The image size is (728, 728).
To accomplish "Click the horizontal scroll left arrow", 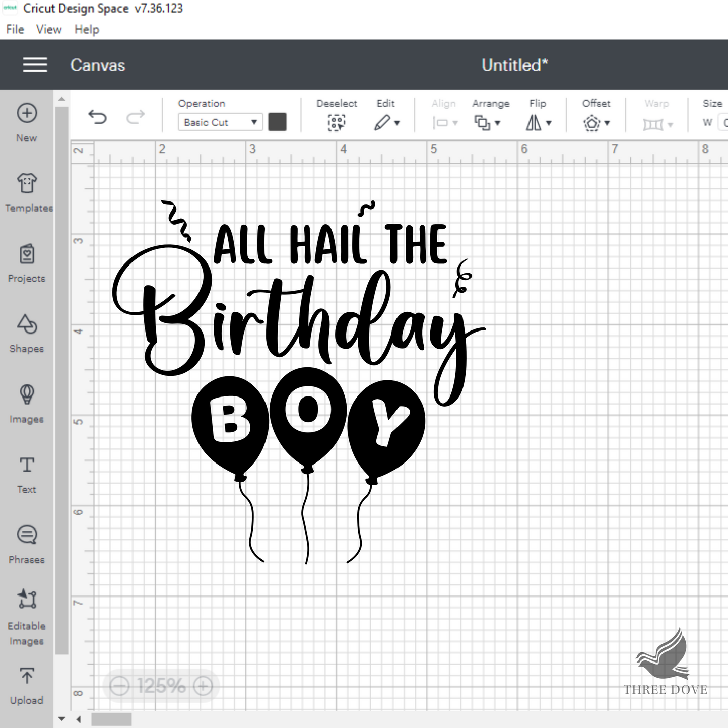I will (x=78, y=719).
